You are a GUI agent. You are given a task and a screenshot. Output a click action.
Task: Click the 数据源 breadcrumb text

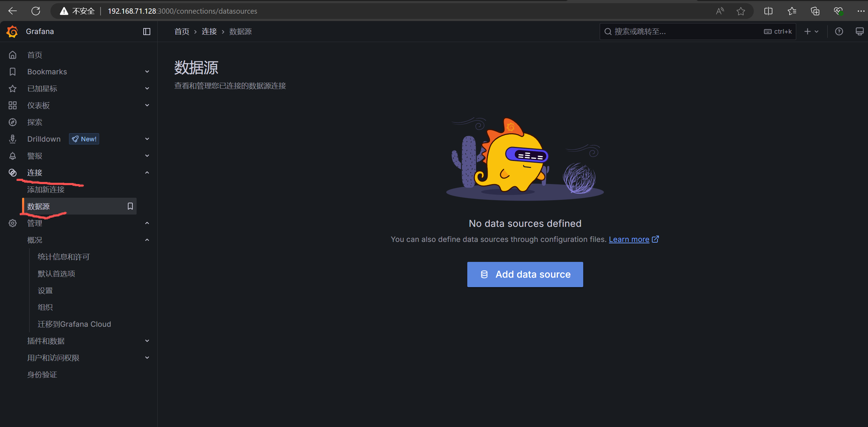pyautogui.click(x=241, y=32)
